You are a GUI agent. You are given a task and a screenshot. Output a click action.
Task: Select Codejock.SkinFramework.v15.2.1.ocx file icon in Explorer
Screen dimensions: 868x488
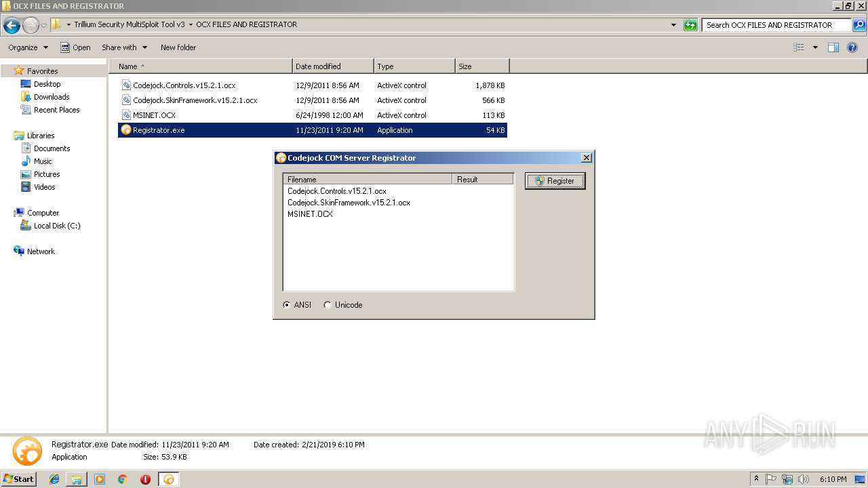pos(126,100)
